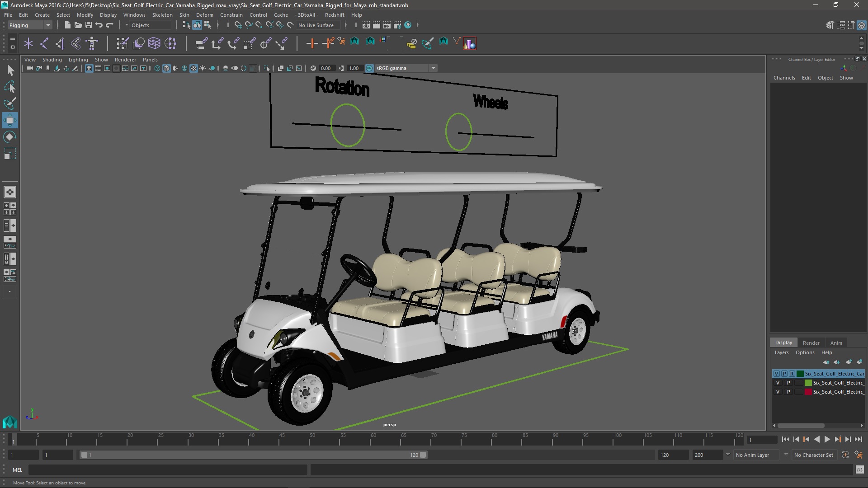Toggle visibility V of the red layer
Viewport: 868px width, 488px height.
[778, 392]
